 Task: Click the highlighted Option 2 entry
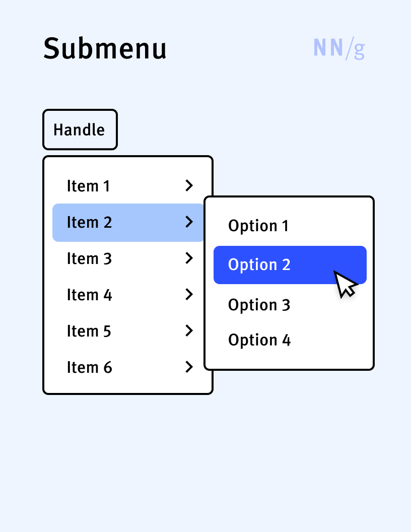259,265
